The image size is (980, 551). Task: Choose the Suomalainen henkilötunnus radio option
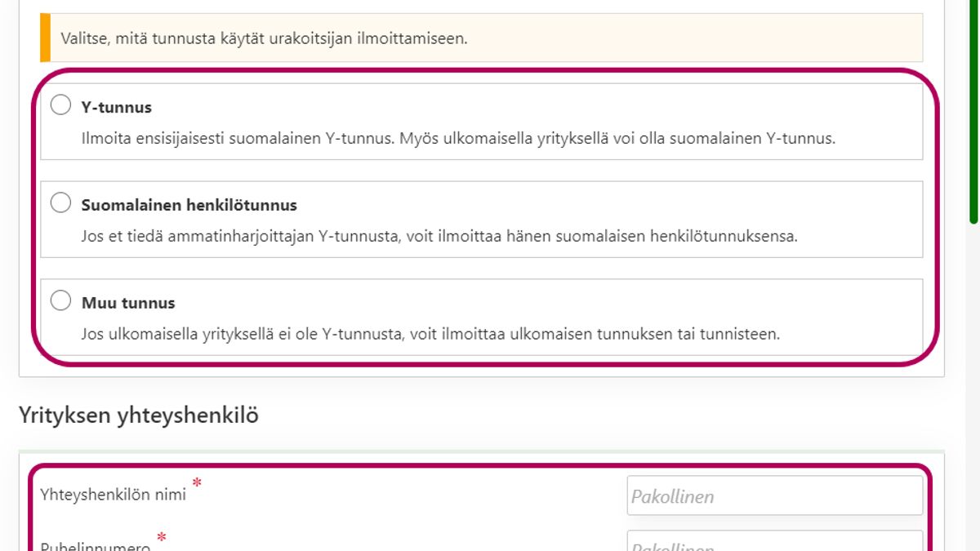[x=60, y=202]
